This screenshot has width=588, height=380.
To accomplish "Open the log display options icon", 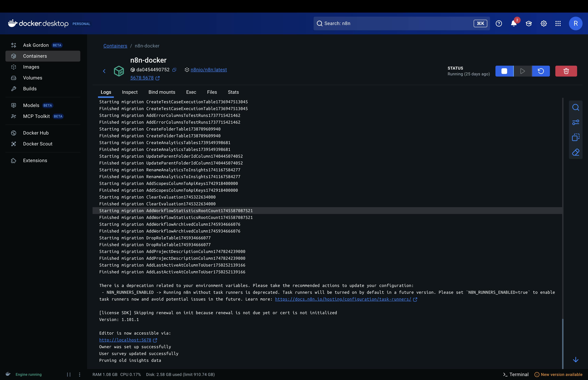I will (x=575, y=122).
